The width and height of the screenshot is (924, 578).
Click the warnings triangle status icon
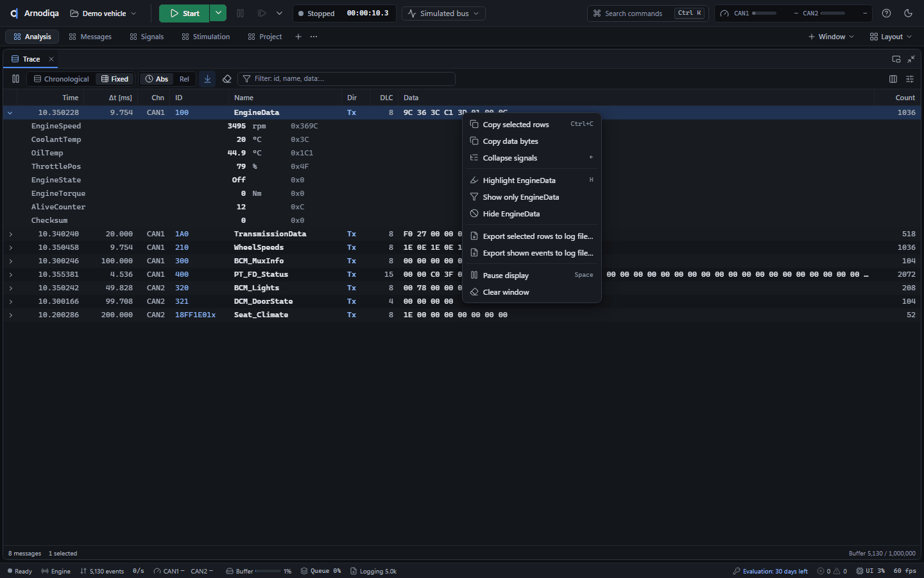pyautogui.click(x=837, y=571)
